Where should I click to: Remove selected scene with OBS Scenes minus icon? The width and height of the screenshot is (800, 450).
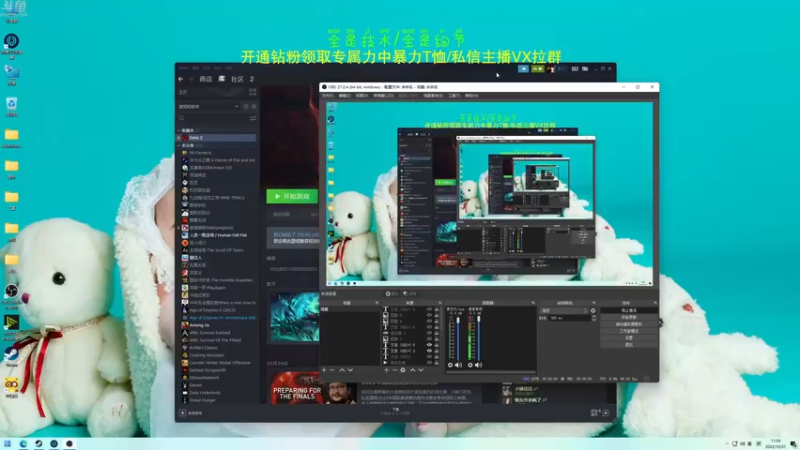tap(332, 370)
